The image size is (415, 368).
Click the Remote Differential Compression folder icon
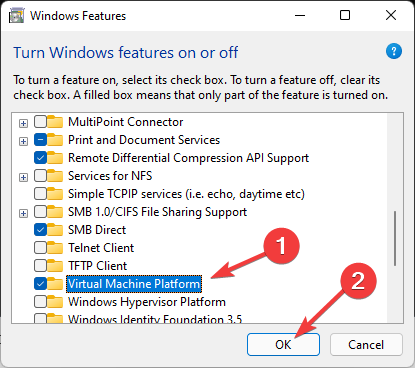coord(55,158)
